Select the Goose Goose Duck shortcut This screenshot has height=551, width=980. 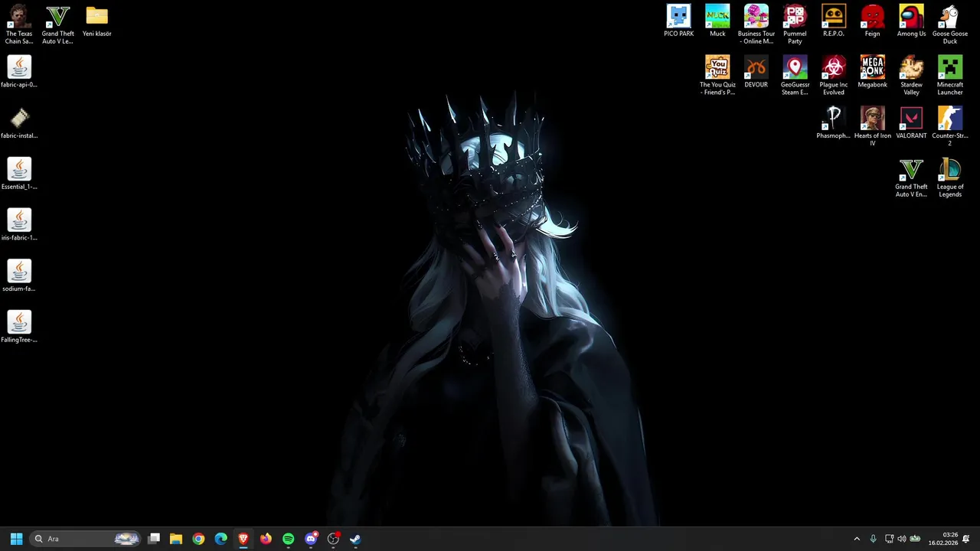[x=950, y=24]
